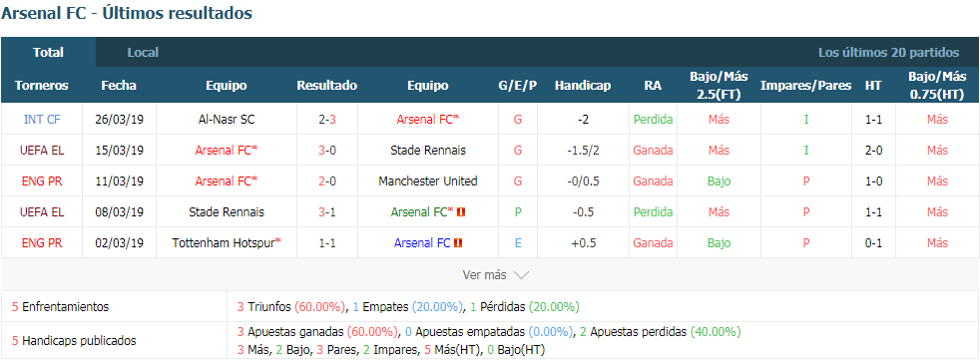Switch to the Total tab

coord(49,53)
